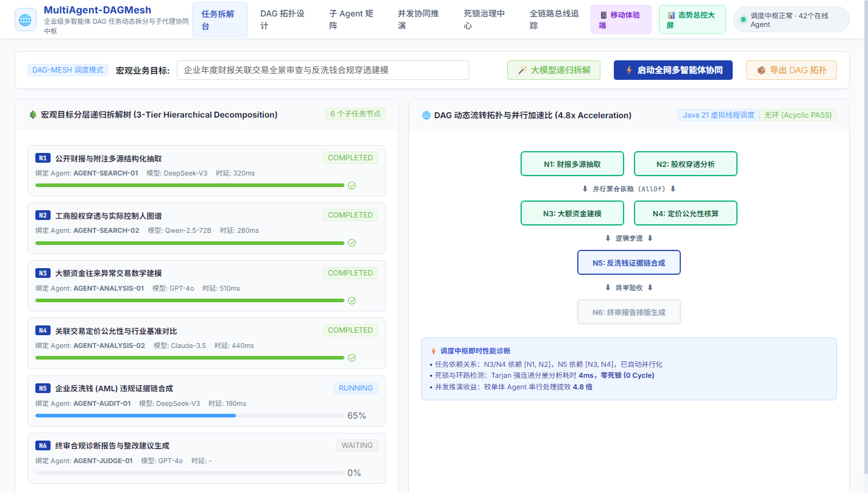Click the N5 badge on 企业反洗钱 task
The height and width of the screenshot is (493, 868).
click(43, 389)
